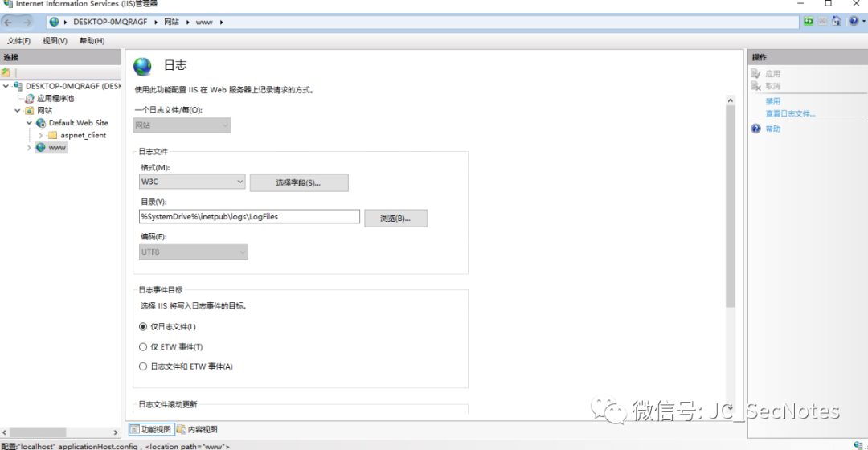Collapse the DESKTOP-0MQRAGF server node
This screenshot has width=868, height=450.
click(6, 86)
